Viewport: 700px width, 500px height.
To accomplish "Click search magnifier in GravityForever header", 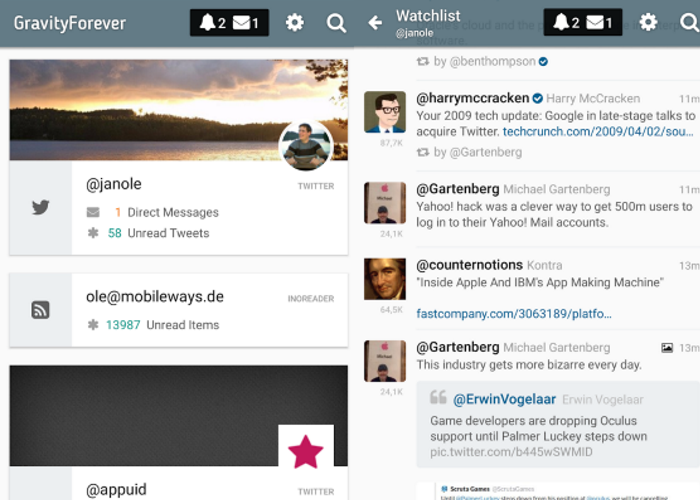I will coord(337,23).
